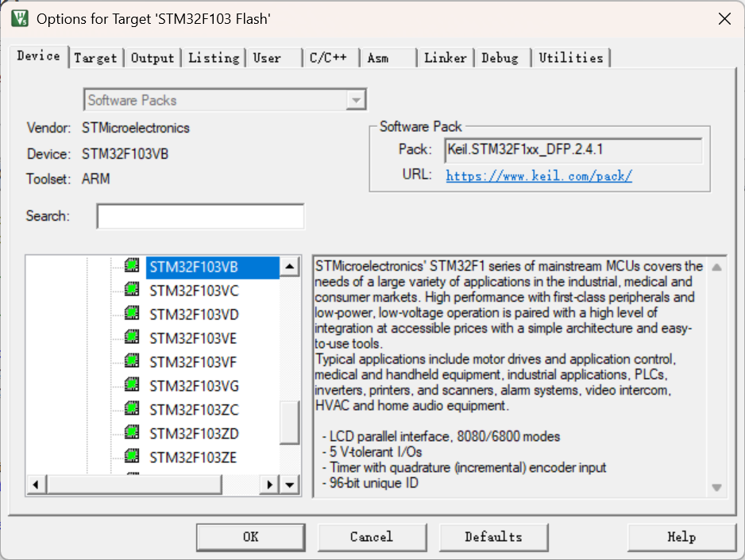
Task: Confirm settings with the OK button
Action: [251, 537]
